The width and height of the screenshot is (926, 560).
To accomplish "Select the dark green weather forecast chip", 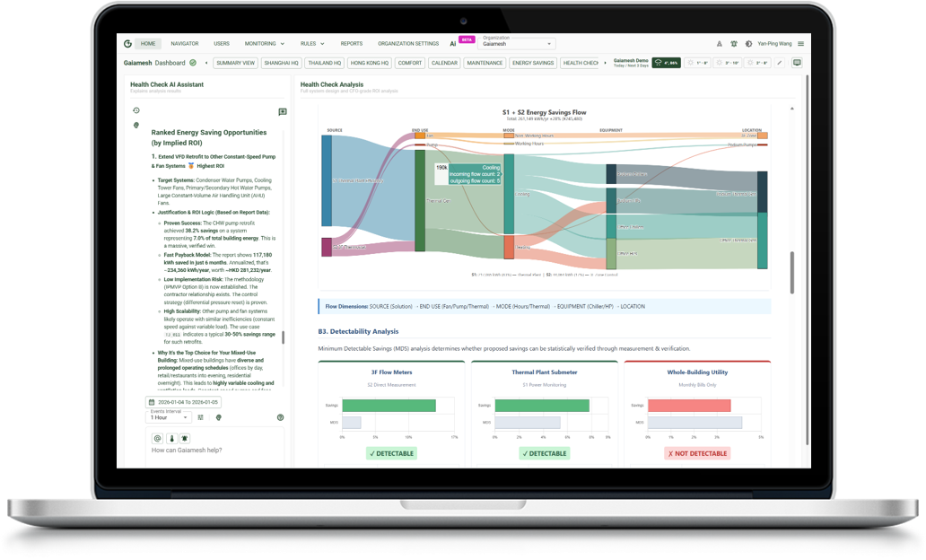I will pos(666,63).
